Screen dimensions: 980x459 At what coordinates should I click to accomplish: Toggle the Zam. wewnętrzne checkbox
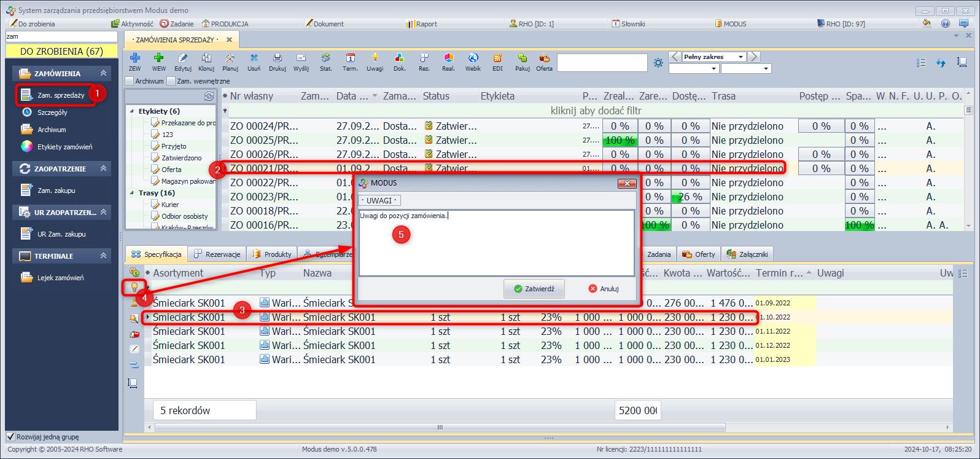tap(171, 81)
